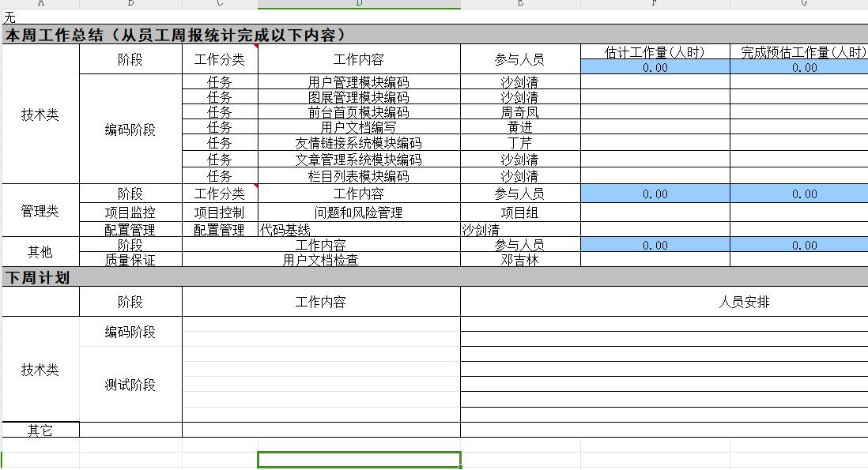Select the 项目组 cell
This screenshot has width=868, height=470.
(518, 211)
